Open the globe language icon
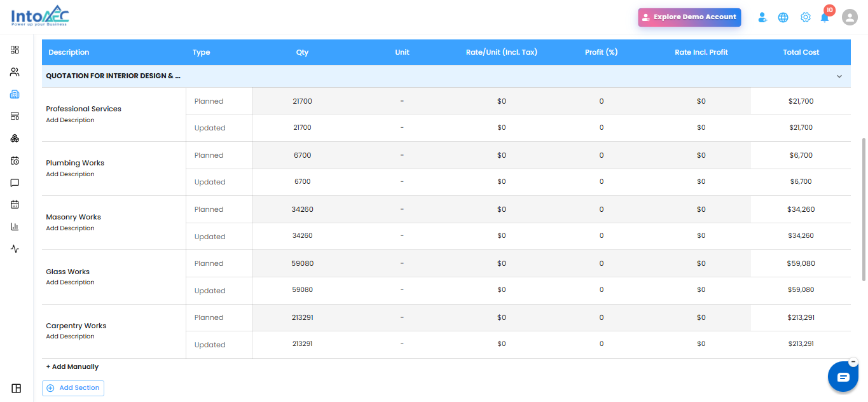The width and height of the screenshot is (868, 402). 783,18
